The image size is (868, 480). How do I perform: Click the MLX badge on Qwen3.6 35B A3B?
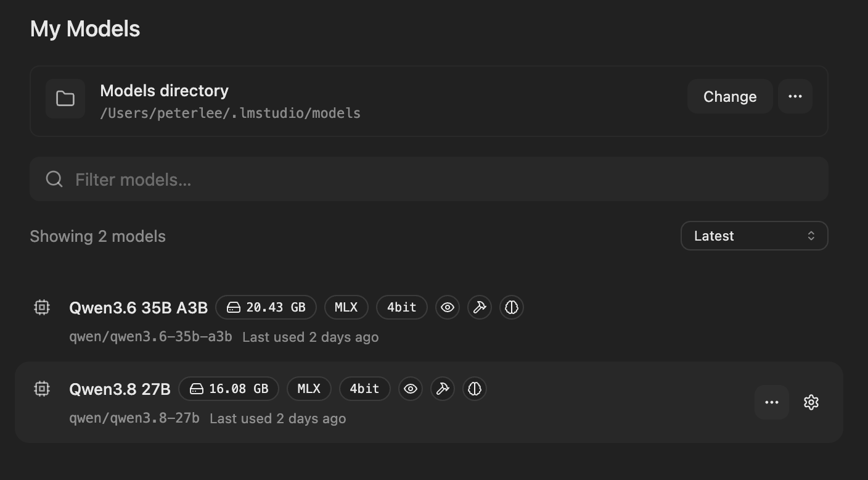346,307
